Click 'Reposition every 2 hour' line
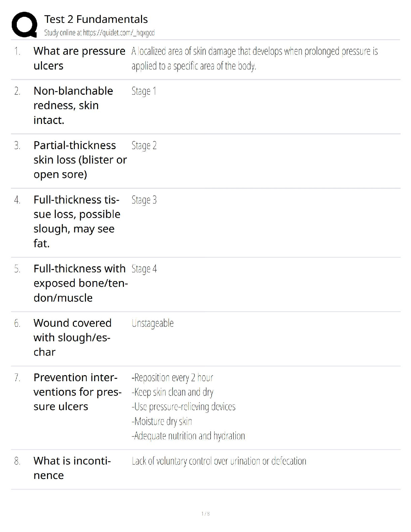Screen dimensions: 411x532 172,378
